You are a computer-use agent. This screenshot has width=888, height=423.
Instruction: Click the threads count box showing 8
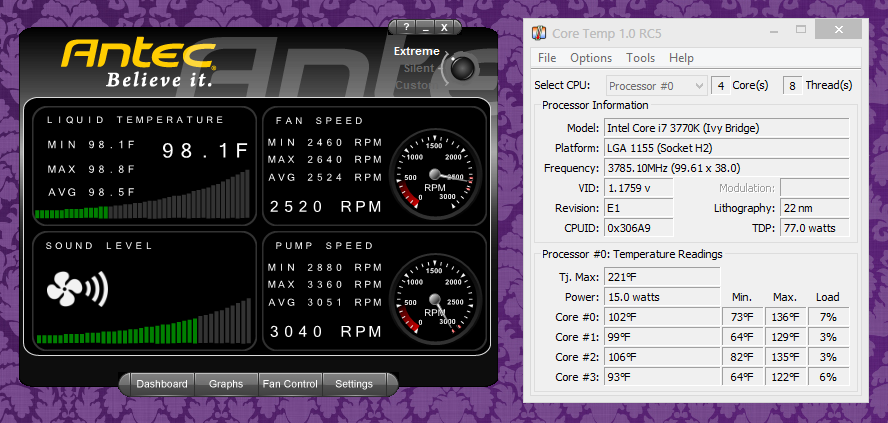[x=792, y=86]
